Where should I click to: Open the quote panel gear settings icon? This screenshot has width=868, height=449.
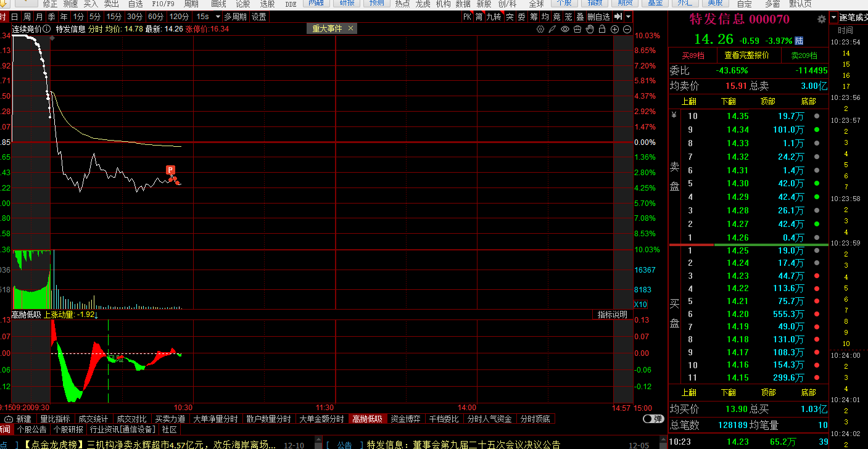coord(821,20)
